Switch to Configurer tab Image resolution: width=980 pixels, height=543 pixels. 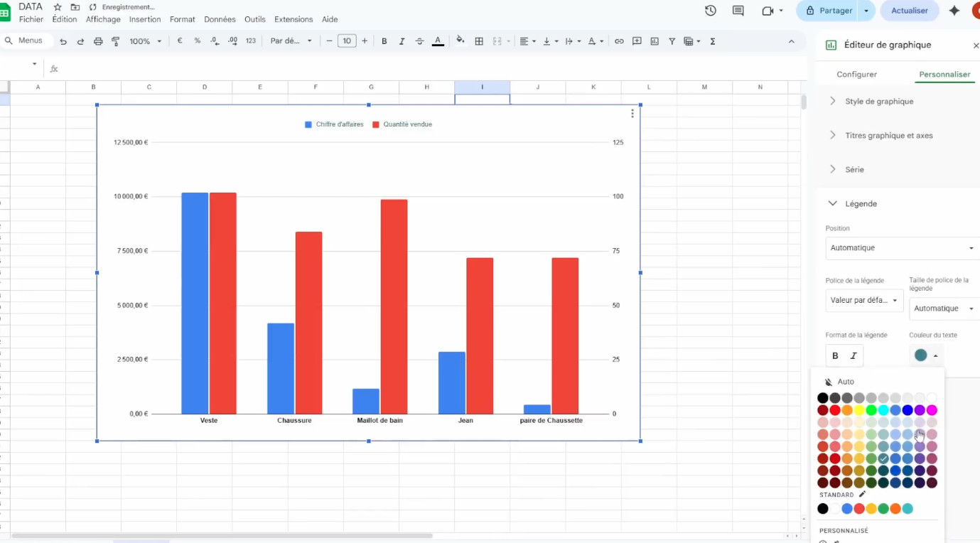click(x=856, y=74)
